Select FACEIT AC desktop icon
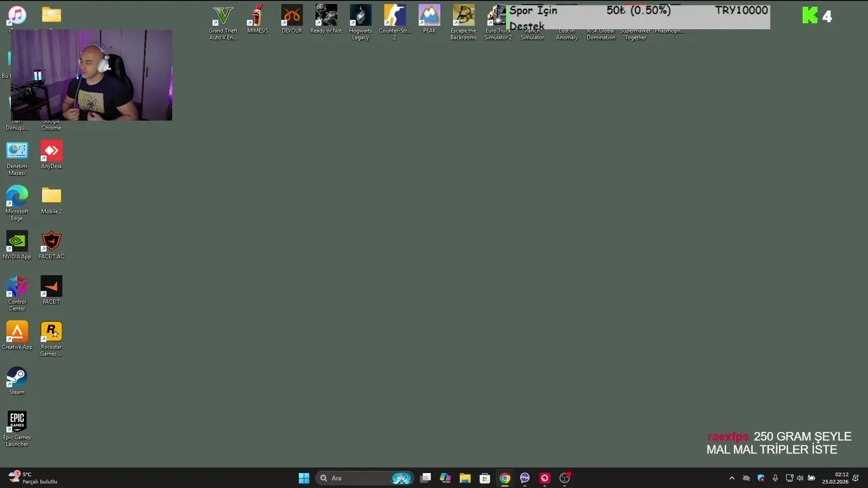The width and height of the screenshot is (868, 488). click(52, 245)
